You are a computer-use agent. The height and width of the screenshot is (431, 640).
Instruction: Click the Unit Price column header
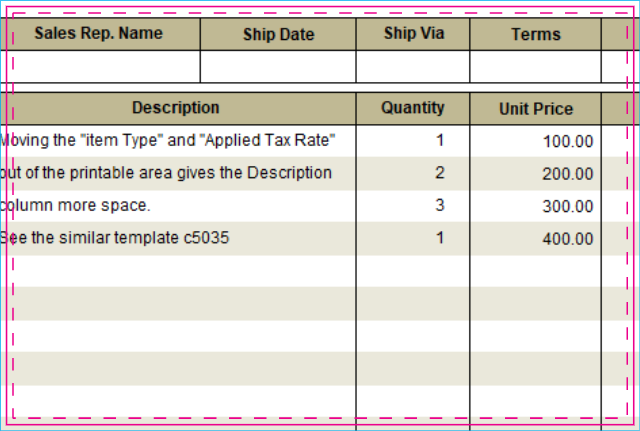535,109
